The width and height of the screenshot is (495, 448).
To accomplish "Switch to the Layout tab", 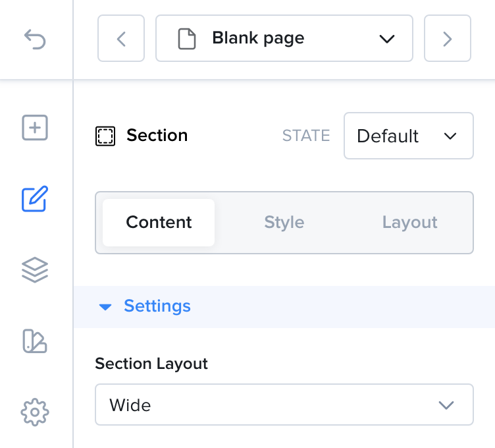I will pyautogui.click(x=410, y=223).
